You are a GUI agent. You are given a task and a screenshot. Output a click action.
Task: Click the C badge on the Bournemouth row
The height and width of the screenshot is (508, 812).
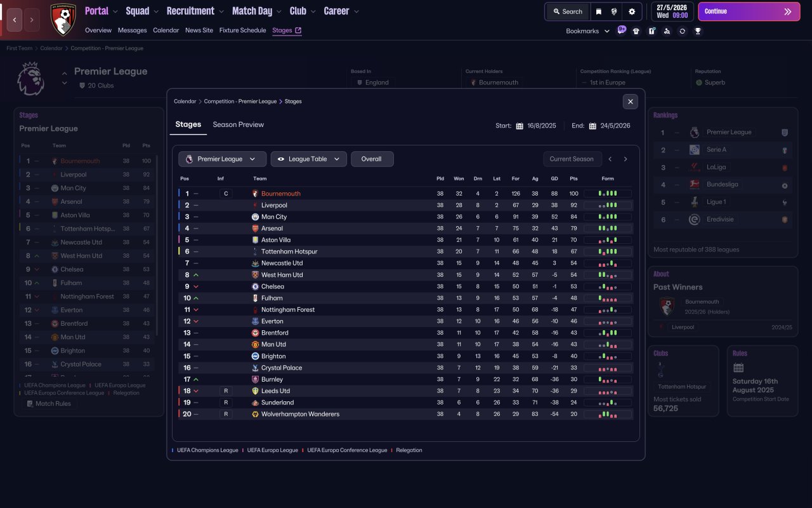coord(226,194)
